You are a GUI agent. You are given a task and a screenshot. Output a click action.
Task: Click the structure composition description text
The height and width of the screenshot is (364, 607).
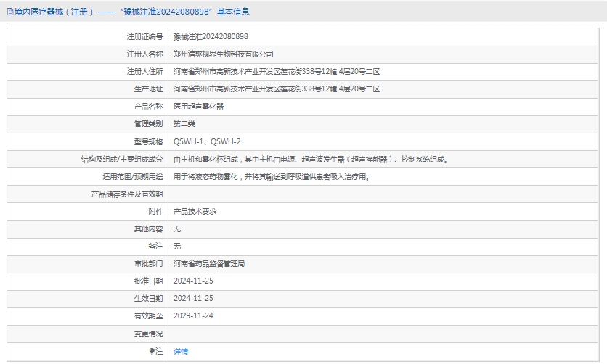pos(310,159)
